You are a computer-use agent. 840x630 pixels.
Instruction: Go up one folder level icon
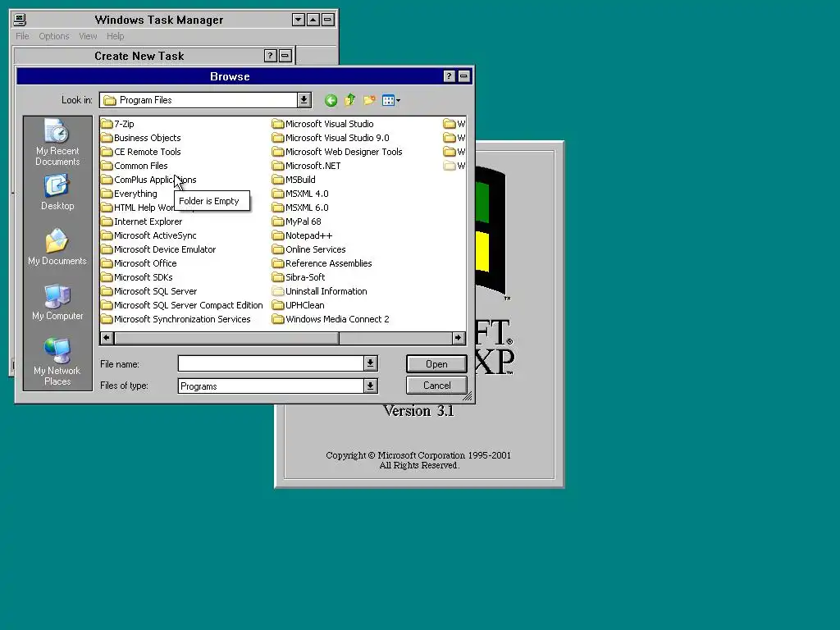click(x=349, y=100)
